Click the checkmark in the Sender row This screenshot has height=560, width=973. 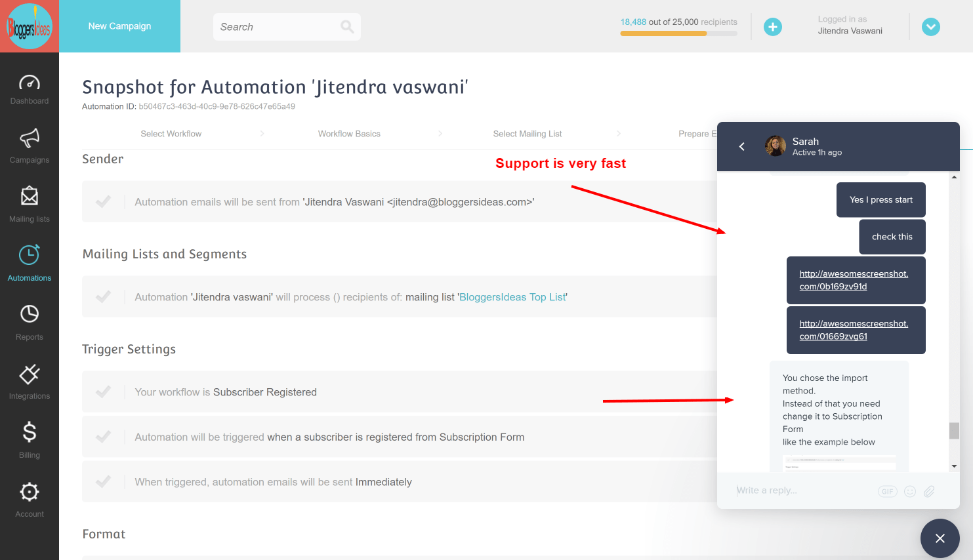coord(103,202)
